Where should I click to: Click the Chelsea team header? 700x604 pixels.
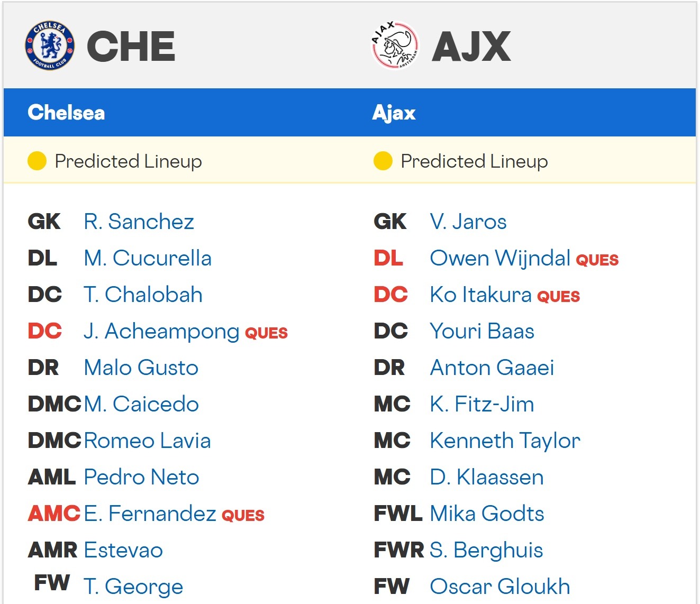pyautogui.click(x=66, y=113)
